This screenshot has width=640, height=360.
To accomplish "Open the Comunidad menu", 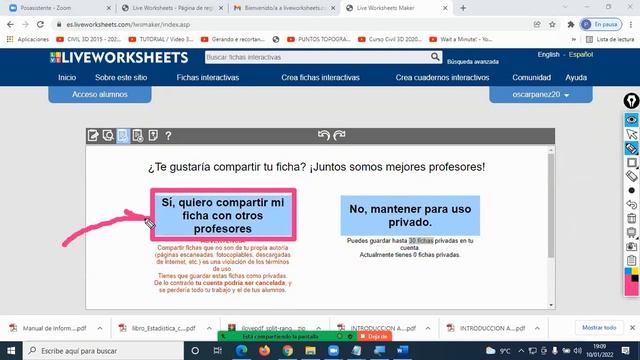I will pos(531,78).
